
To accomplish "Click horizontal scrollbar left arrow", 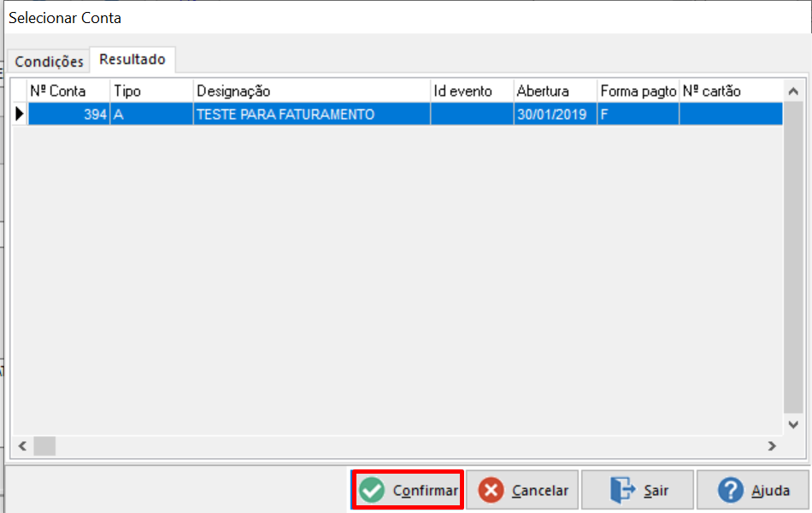I will point(22,445).
